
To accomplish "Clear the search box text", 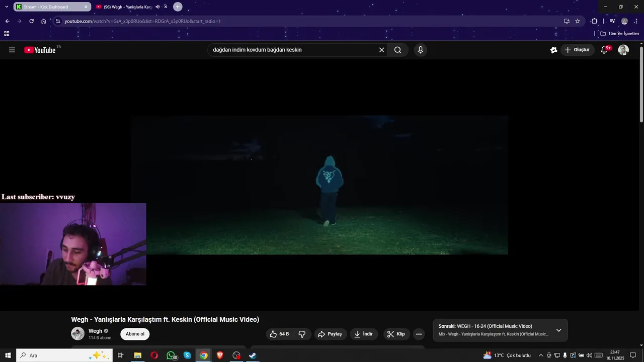I will pyautogui.click(x=381, y=50).
